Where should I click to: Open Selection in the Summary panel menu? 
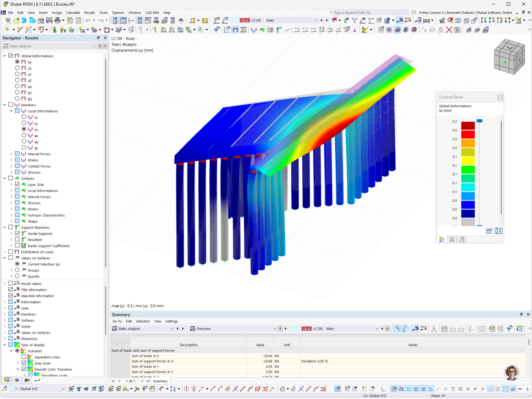pos(143,321)
